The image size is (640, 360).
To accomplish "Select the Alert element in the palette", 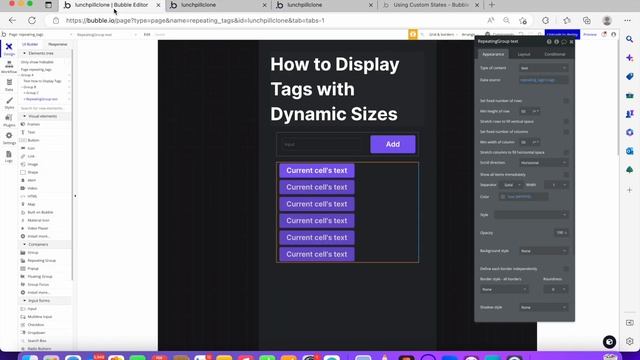I will [32, 180].
